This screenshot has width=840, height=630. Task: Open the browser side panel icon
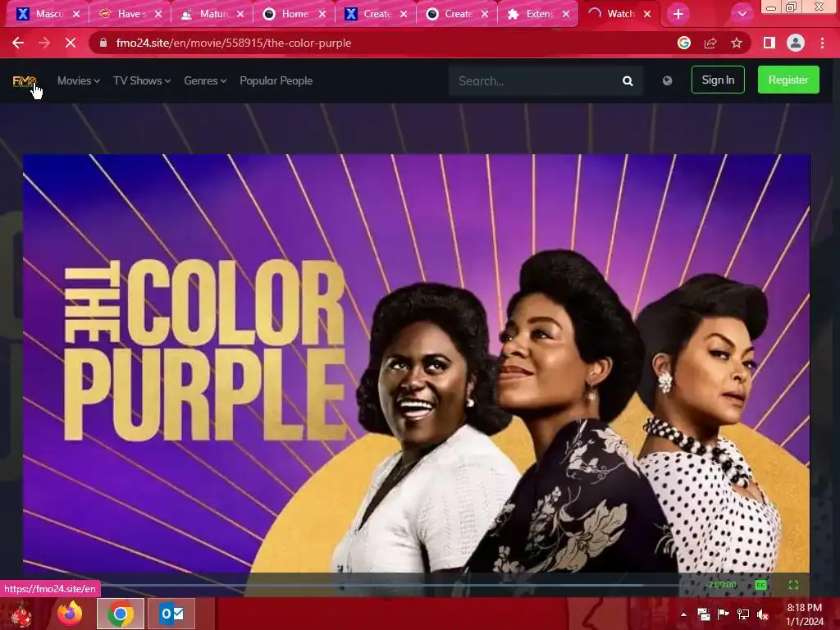point(769,43)
